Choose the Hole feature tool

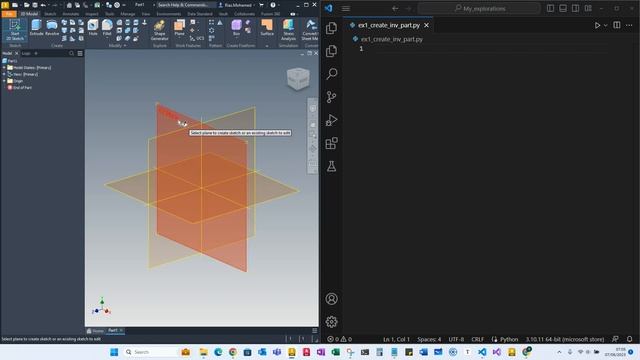pyautogui.click(x=93, y=28)
